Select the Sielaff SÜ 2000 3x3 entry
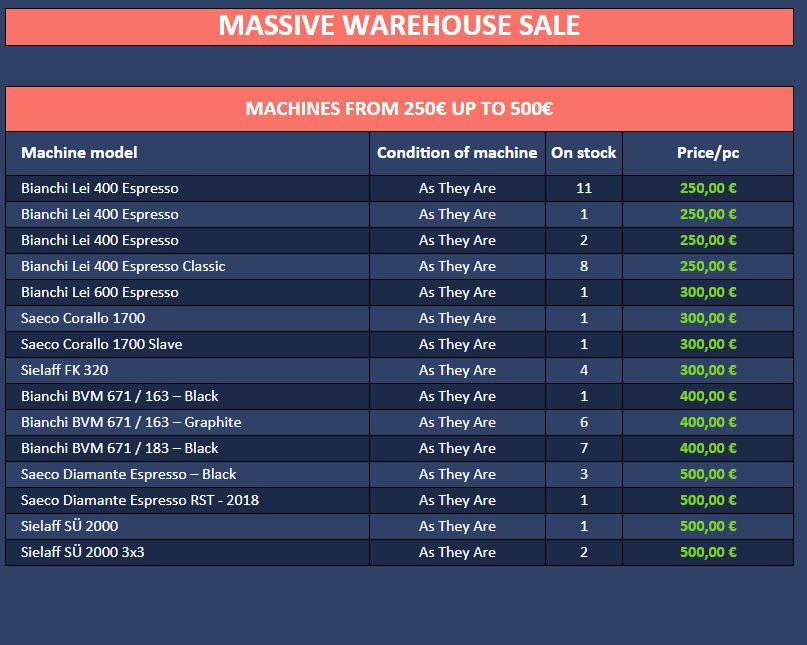 82,552
